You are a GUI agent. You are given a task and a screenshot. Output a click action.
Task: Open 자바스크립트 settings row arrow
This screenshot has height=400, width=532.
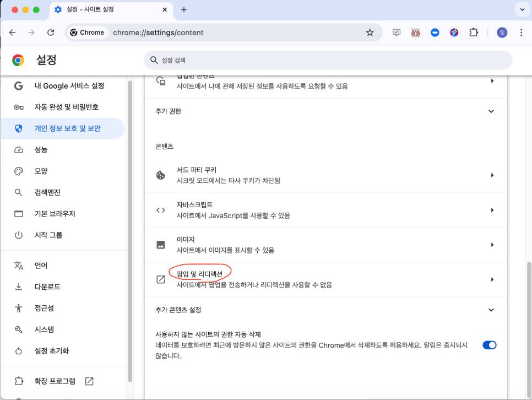point(492,210)
